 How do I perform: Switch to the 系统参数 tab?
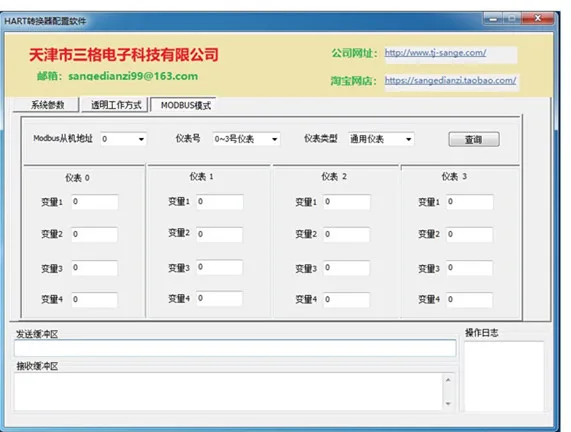(46, 105)
